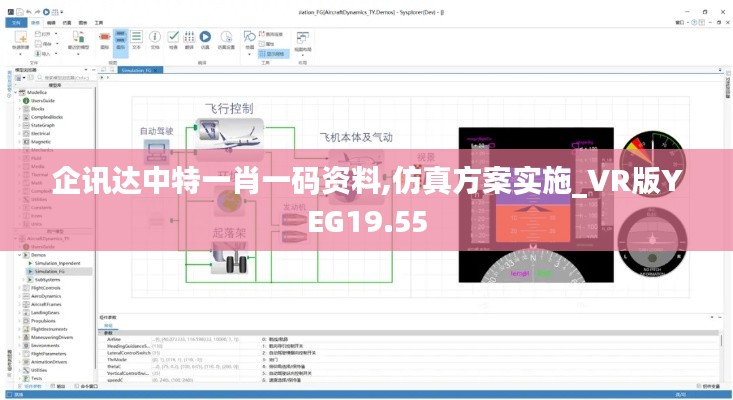Image resolution: width=733 pixels, height=400 pixels.
Task: Click the Save icon in the ribbon File group
Action: point(38,43)
